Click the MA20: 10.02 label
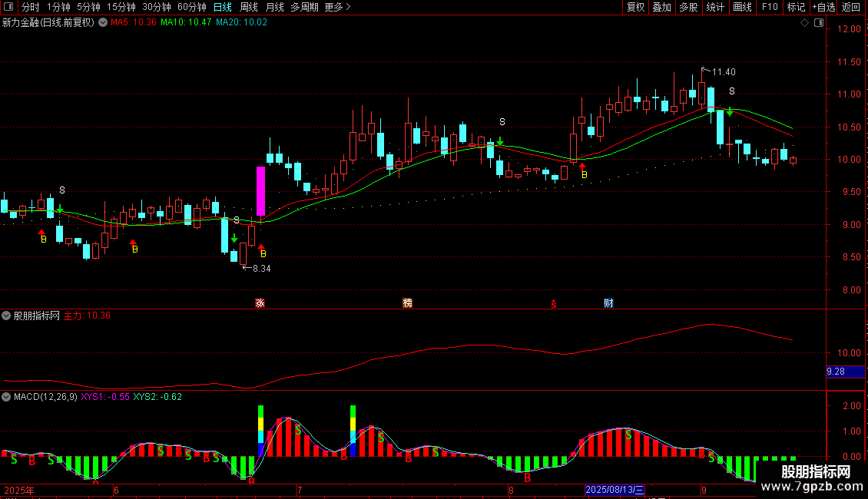The image size is (868, 499). [241, 23]
